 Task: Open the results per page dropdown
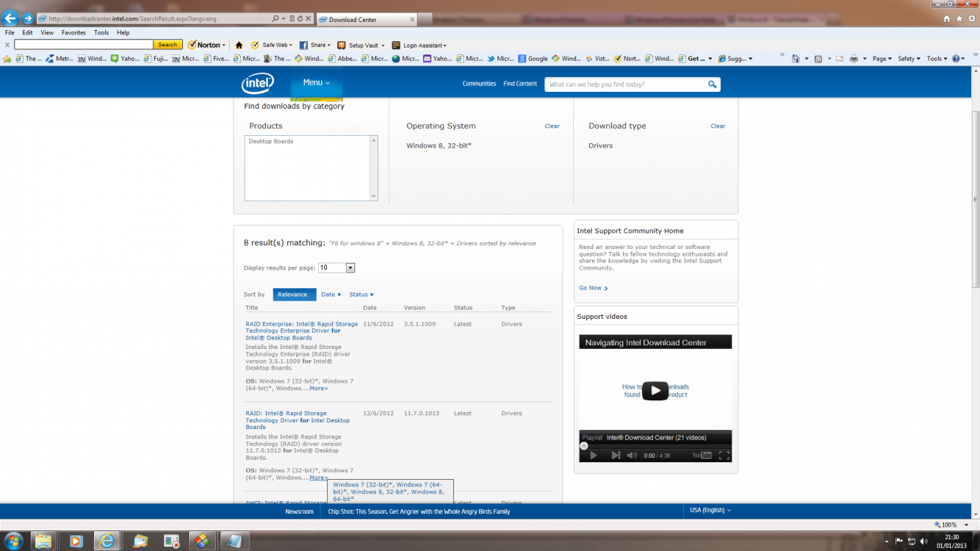(x=350, y=268)
